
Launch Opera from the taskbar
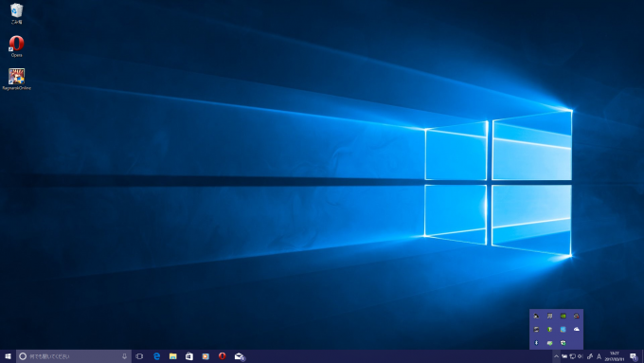point(223,356)
